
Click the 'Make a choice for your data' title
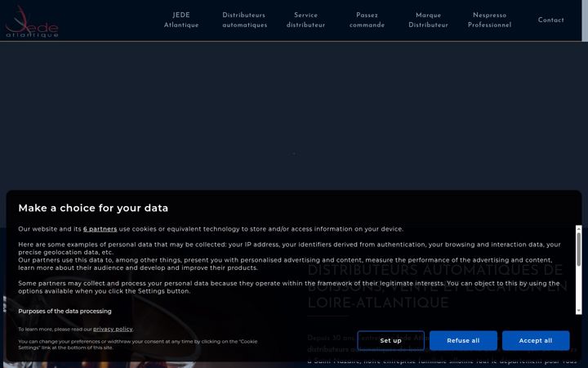[93, 208]
